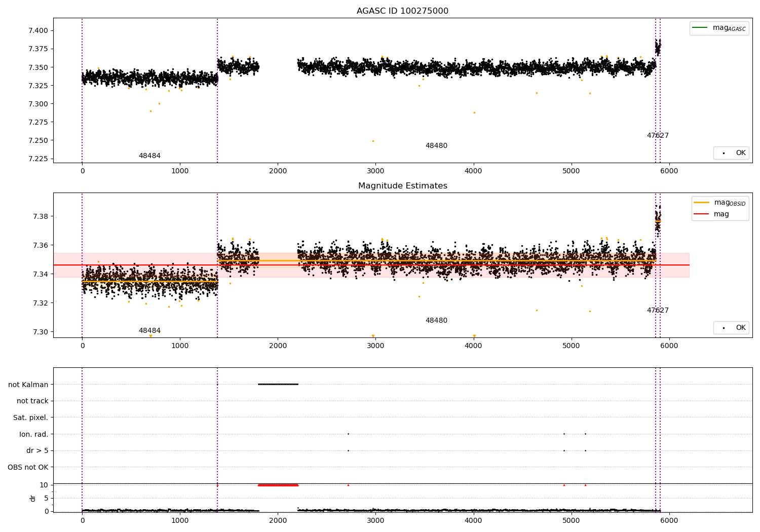Click the 7.34 y-axis tick label
760x532 pixels.
tap(41, 274)
